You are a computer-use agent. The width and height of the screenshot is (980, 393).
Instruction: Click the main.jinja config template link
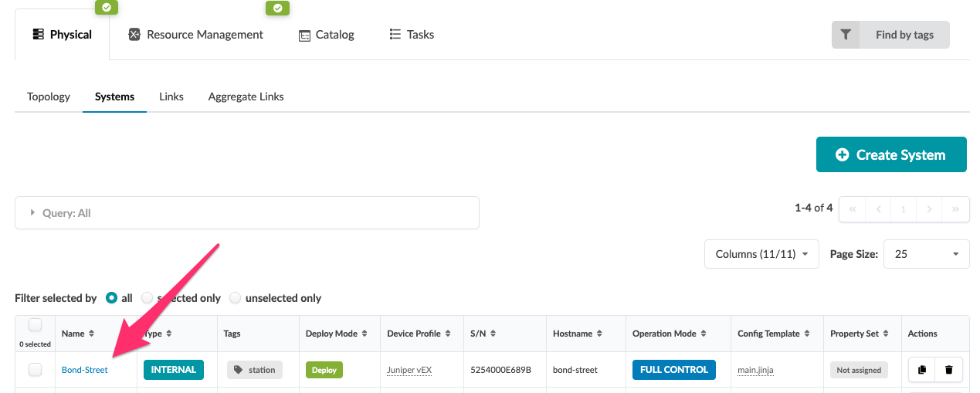[755, 370]
